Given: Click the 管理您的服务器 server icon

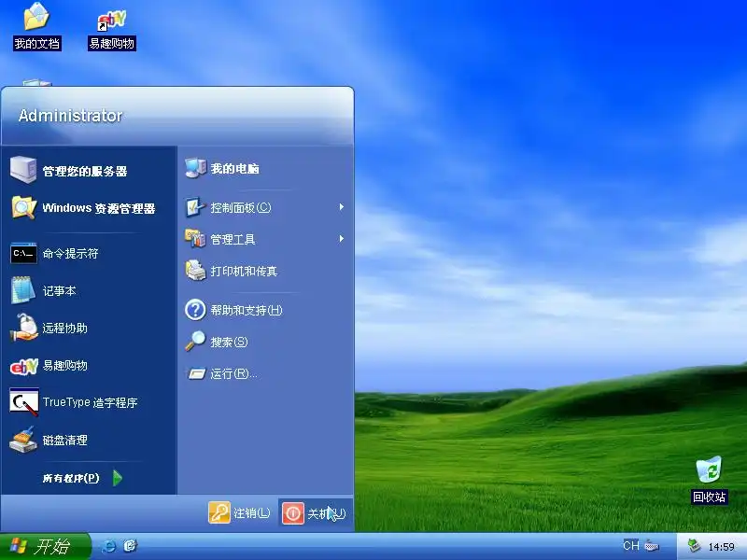Looking at the screenshot, I should tap(22, 170).
